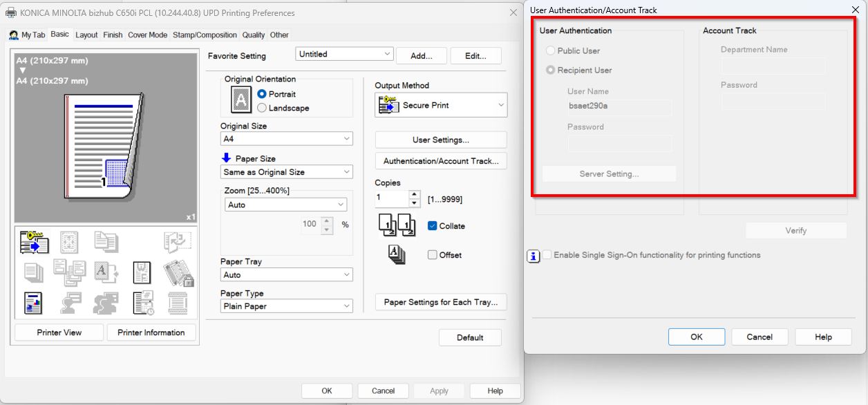Click the collate pages illustration icon
Viewport: 868px width, 405px height.
coord(396,225)
